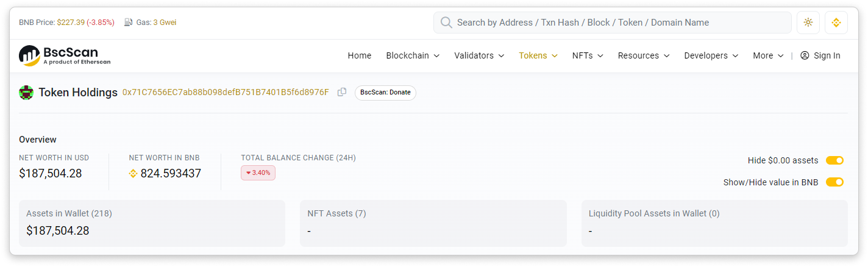Expand the Blockchain dropdown menu
This screenshot has height=267, width=868.
click(x=413, y=55)
